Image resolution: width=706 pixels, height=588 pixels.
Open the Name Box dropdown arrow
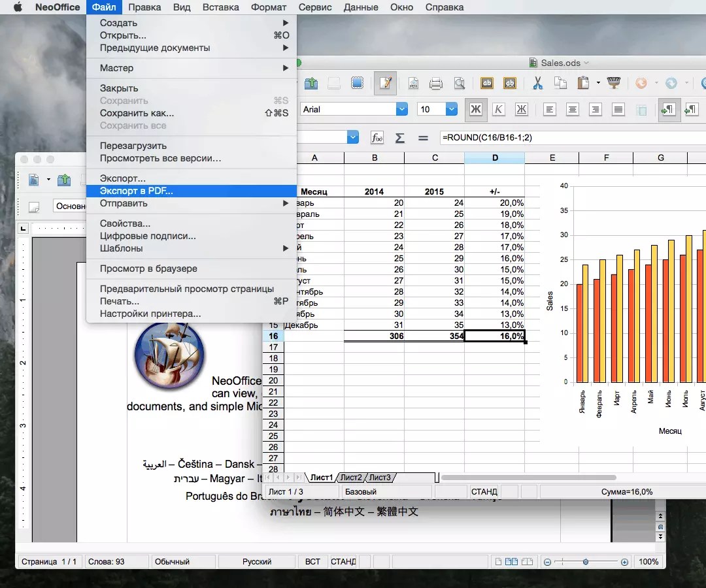(x=353, y=137)
